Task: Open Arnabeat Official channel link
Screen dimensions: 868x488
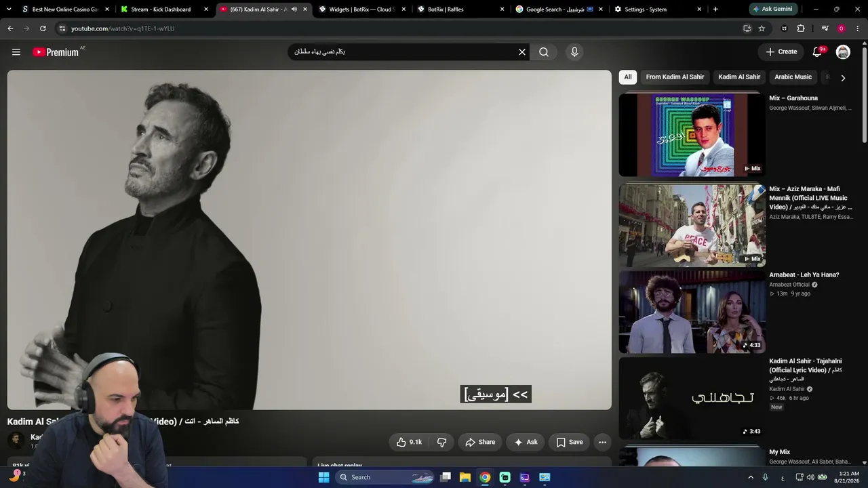Action: [789, 285]
